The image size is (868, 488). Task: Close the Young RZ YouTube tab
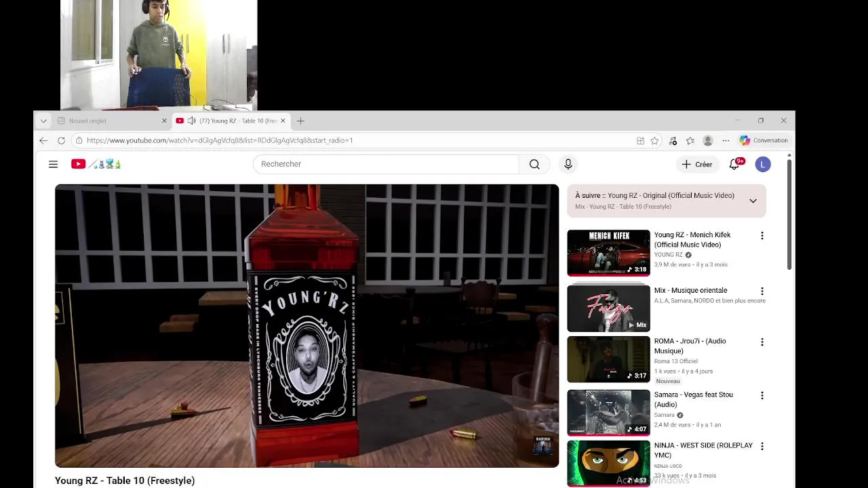(283, 121)
